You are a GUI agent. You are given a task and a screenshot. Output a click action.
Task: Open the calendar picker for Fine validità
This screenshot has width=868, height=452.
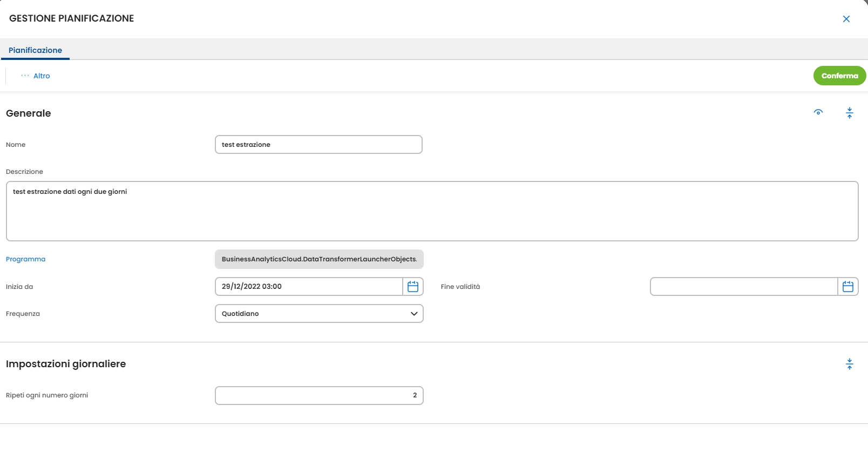848,287
